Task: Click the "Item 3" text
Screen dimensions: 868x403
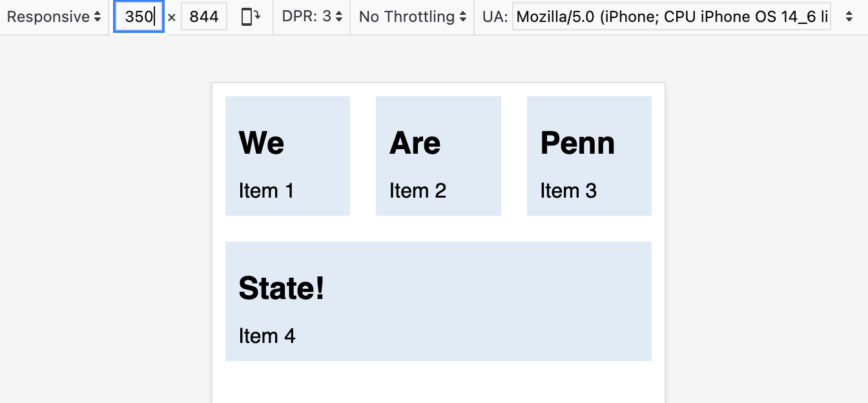Action: pos(568,191)
